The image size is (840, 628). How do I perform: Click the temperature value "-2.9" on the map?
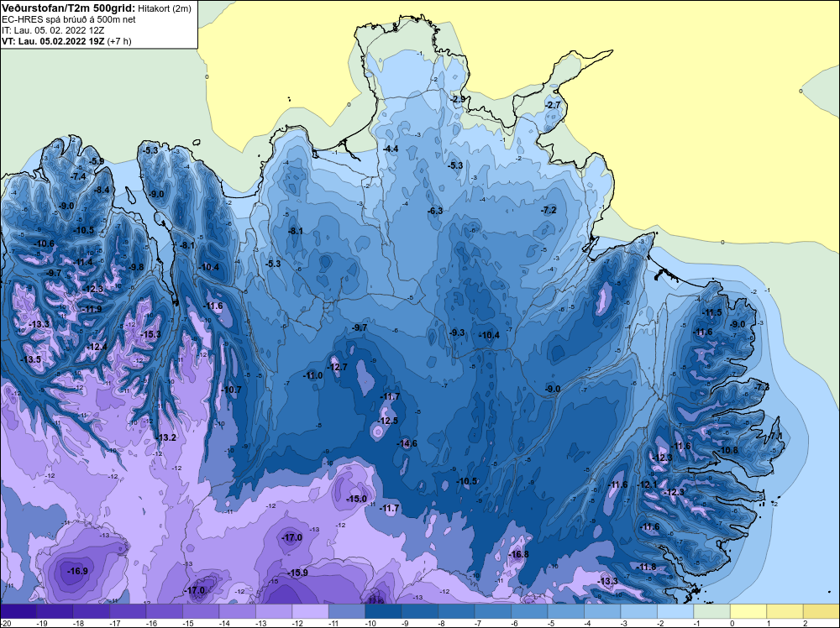coord(458,100)
